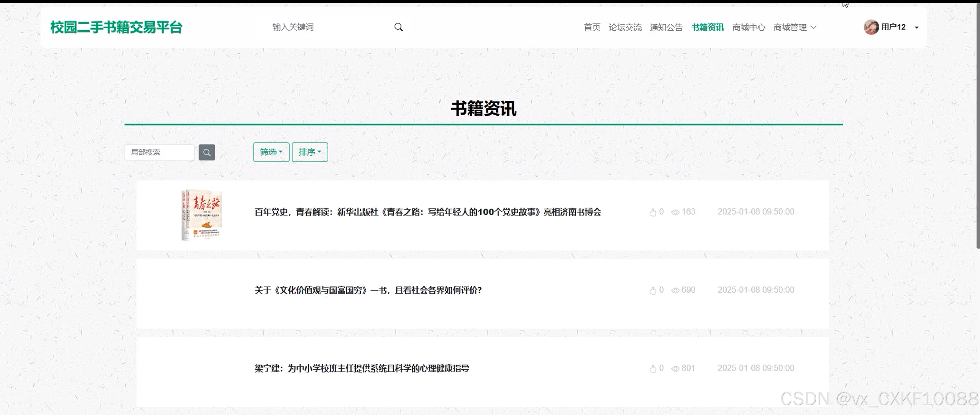980x415 pixels.
Task: Open the 筛选 filter dropdown
Action: tap(271, 152)
